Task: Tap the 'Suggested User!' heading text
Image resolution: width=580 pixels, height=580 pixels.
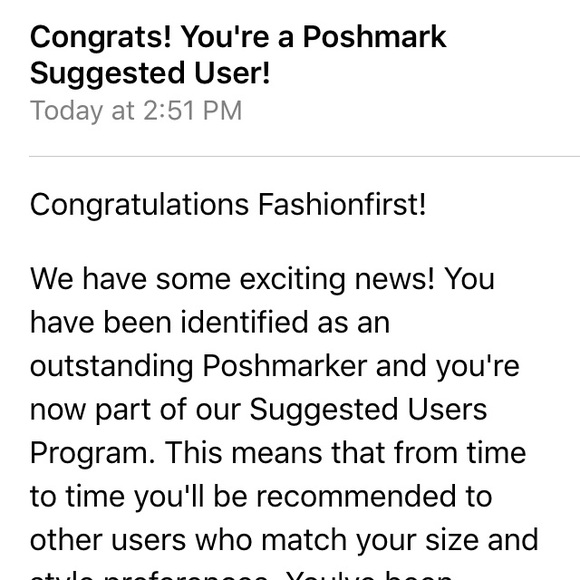Action: (150, 73)
